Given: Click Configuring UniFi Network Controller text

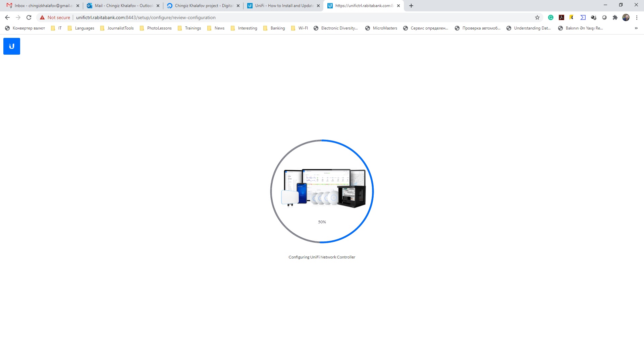Looking at the screenshot, I should point(322,257).
